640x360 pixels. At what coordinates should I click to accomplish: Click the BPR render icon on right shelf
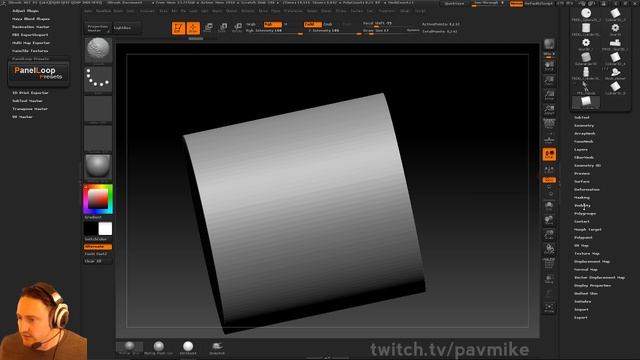point(549,44)
